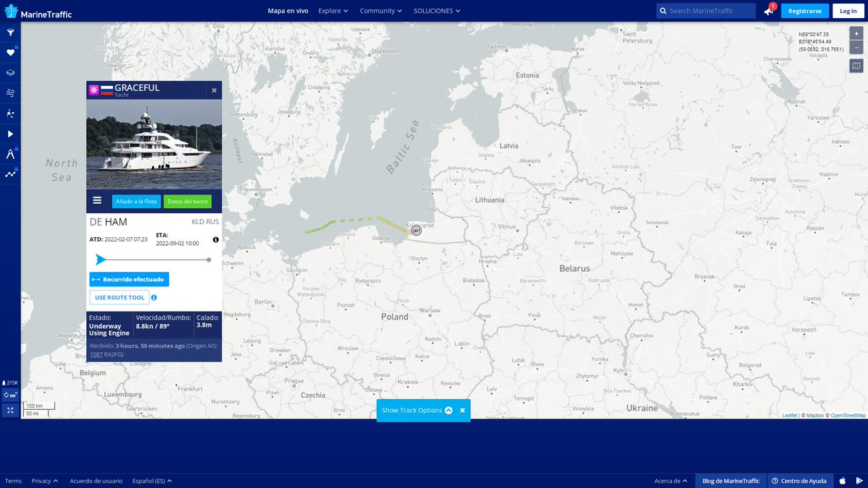Expand the Explore dropdown menu
The height and width of the screenshot is (488, 868).
coord(333,11)
